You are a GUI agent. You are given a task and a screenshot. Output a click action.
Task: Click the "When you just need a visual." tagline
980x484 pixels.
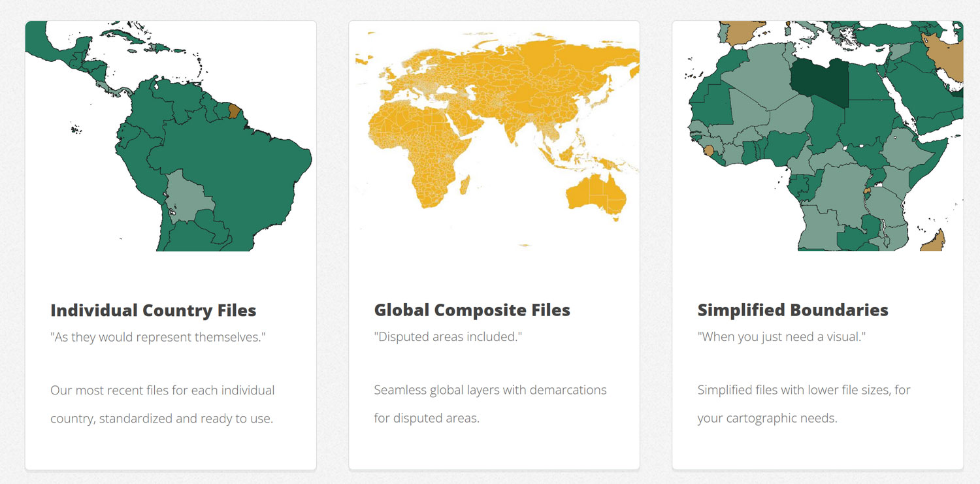tap(781, 337)
